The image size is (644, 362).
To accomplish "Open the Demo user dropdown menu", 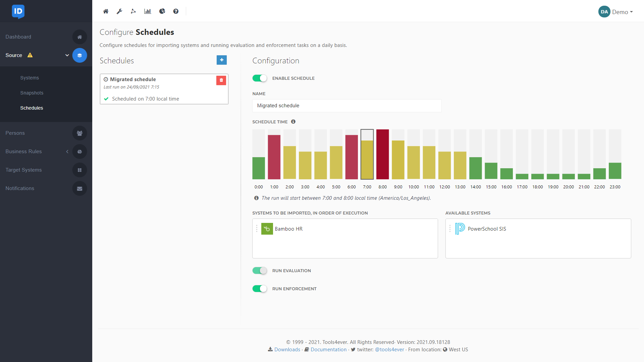I will (x=616, y=12).
